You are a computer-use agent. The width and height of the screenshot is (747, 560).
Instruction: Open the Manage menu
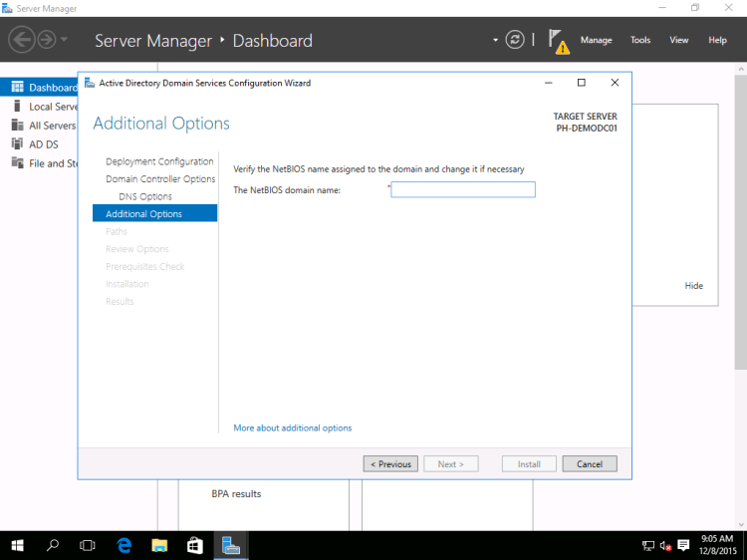pyautogui.click(x=596, y=41)
